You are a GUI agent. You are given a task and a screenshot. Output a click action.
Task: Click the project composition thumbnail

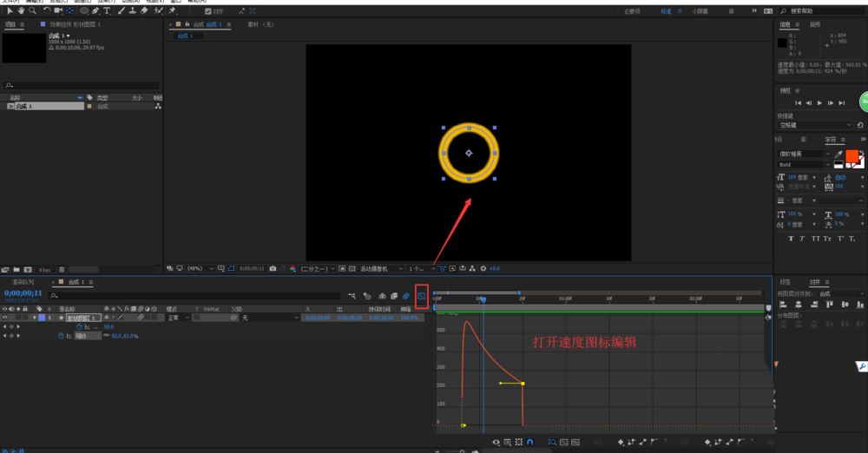pos(24,48)
